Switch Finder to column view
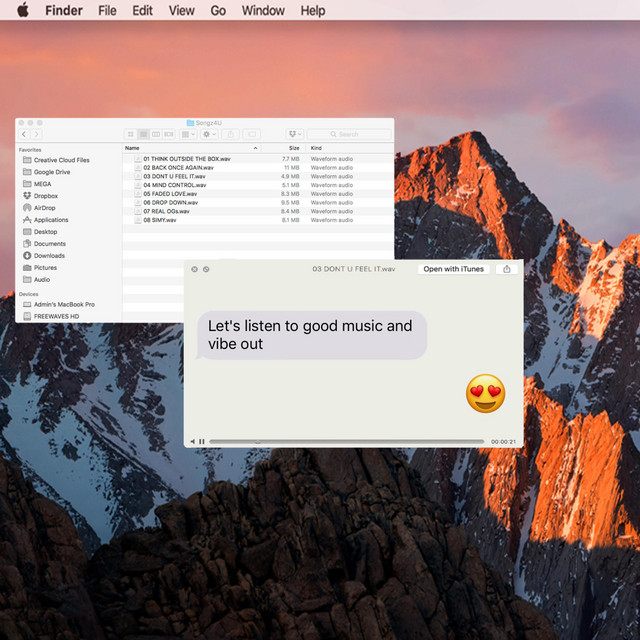 pyautogui.click(x=155, y=134)
